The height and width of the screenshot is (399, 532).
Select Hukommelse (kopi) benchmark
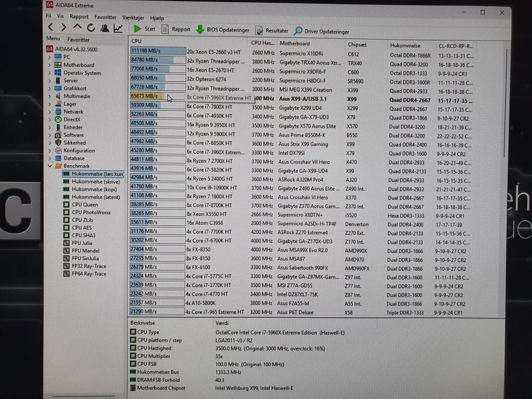click(x=90, y=190)
